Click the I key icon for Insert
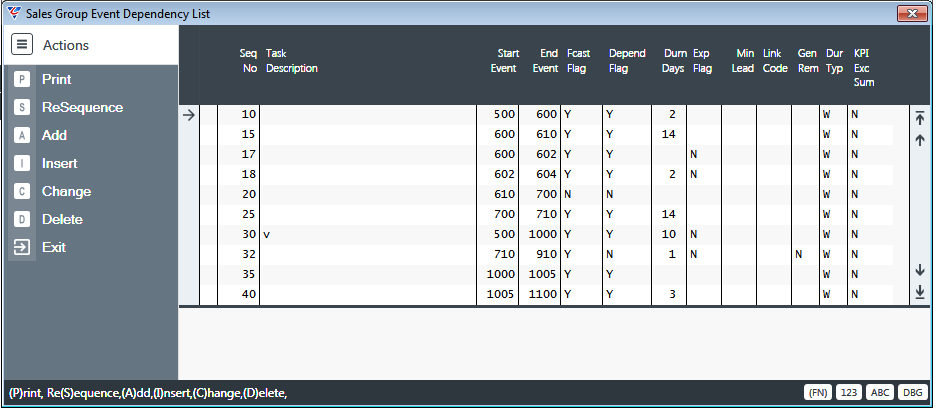 click(22, 164)
